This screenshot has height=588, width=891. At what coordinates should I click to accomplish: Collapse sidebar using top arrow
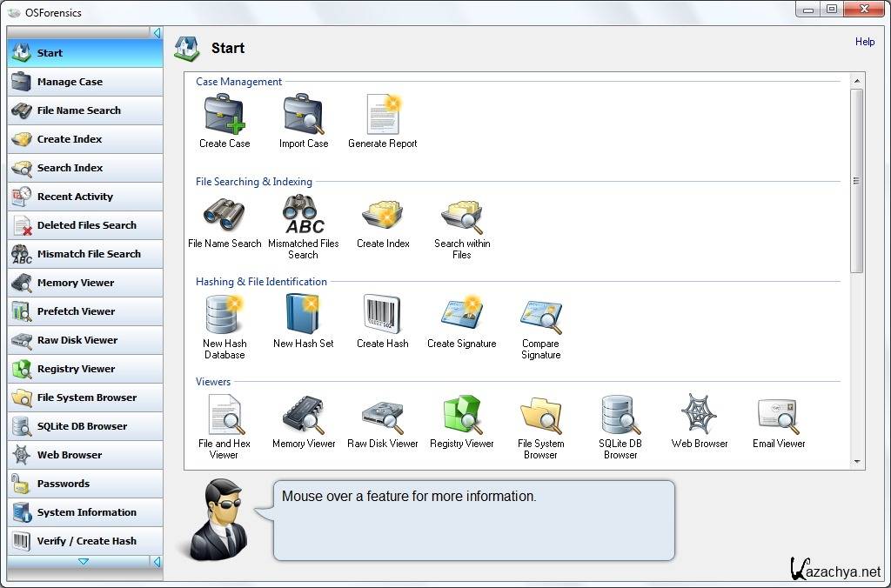click(x=157, y=33)
